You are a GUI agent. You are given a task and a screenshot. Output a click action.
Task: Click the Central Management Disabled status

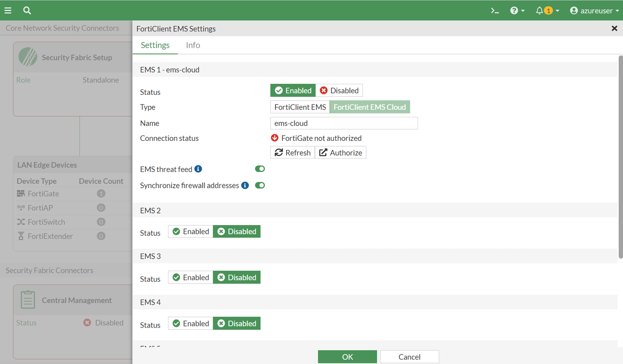pos(103,323)
